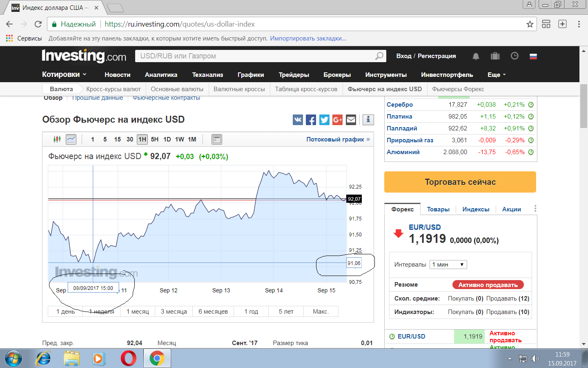Open the Графики navigation menu
This screenshot has width=588, height=368.
coord(251,74)
